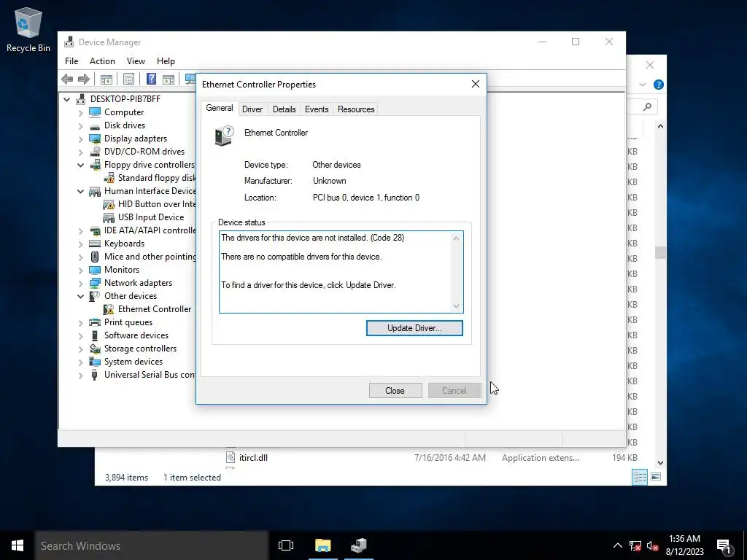The width and height of the screenshot is (747, 560).
Task: Click Device Manager taskbar icon
Action: [359, 545]
